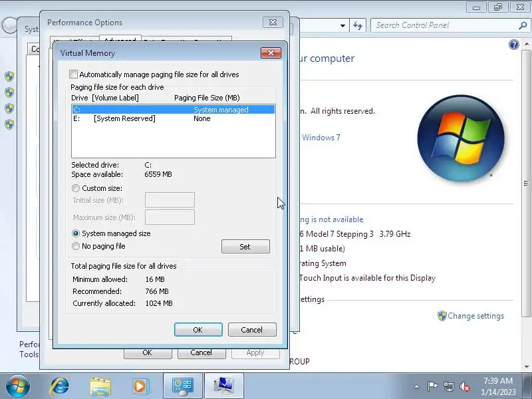Click the second shield icon in left sidebar
Viewport: 532px width, 399px height.
[9, 92]
